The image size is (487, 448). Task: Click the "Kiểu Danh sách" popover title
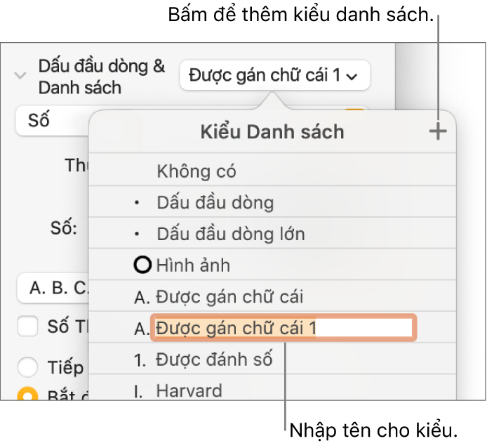[x=272, y=131]
